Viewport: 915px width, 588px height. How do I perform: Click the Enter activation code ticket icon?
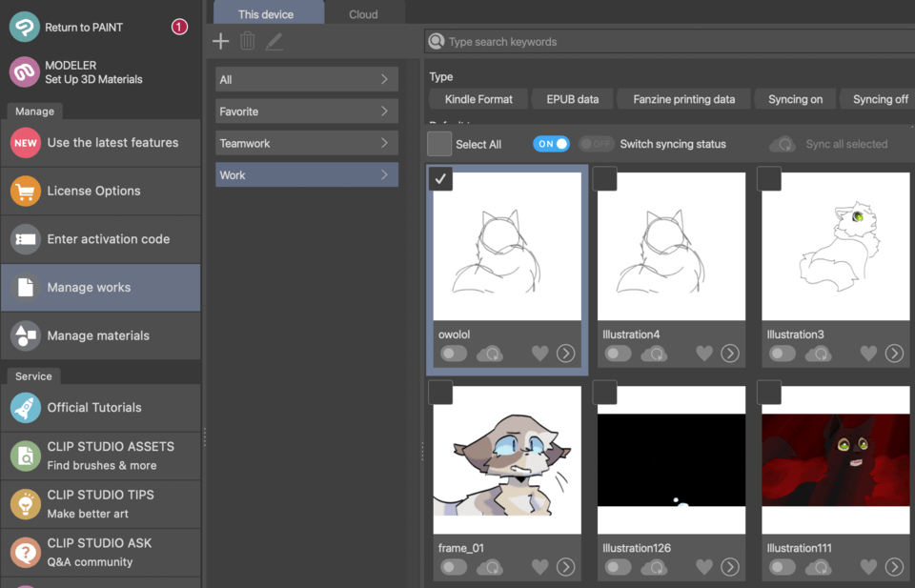(25, 239)
